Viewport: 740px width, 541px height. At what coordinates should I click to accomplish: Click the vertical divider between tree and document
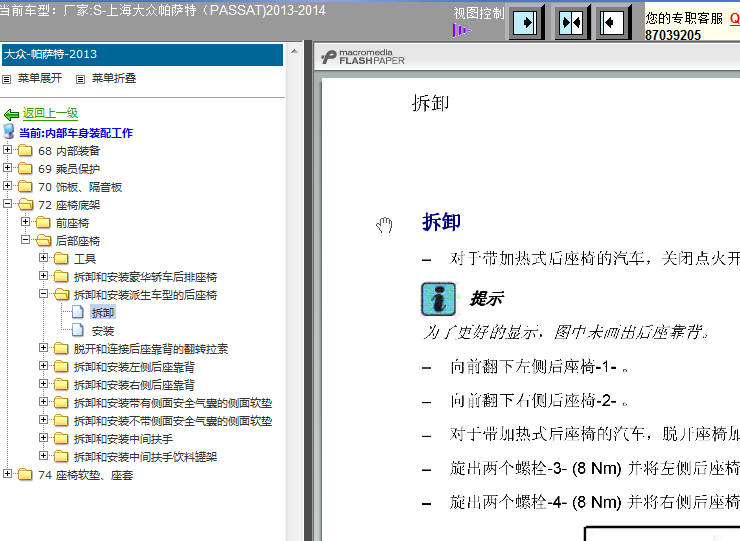(x=308, y=290)
